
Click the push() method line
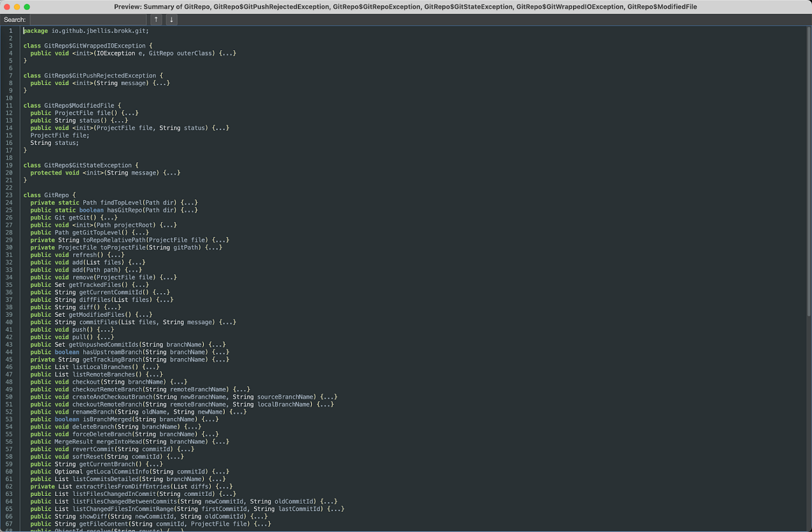tap(72, 330)
